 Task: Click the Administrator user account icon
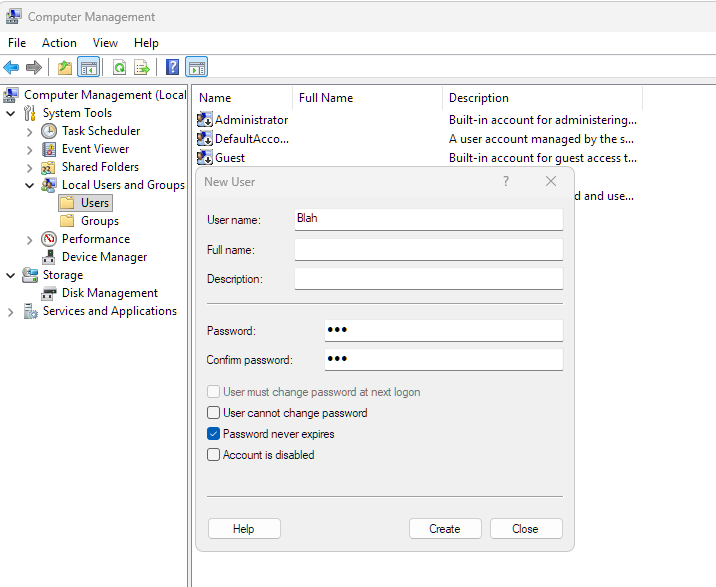pyautogui.click(x=205, y=120)
